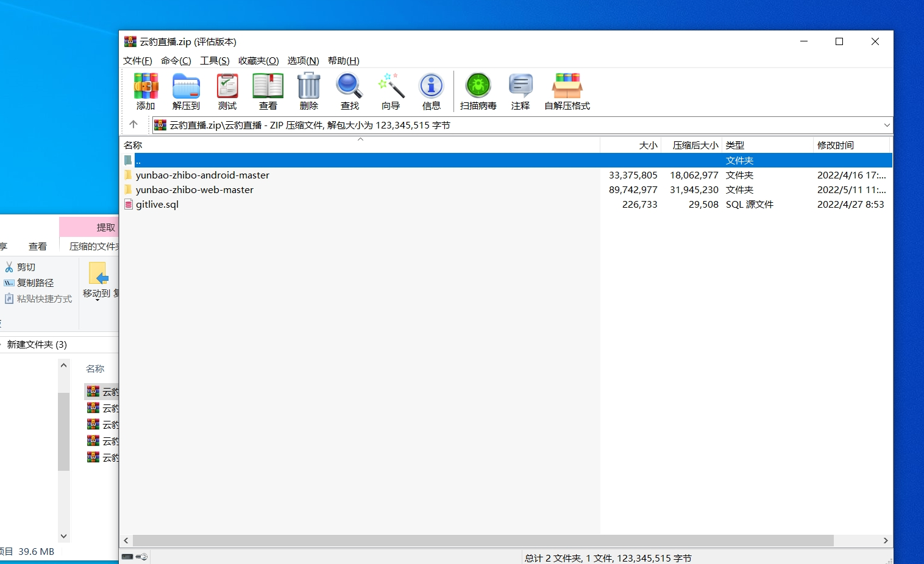
Task: Click Move To (移动到) in Explorer ribbon
Action: click(x=97, y=281)
